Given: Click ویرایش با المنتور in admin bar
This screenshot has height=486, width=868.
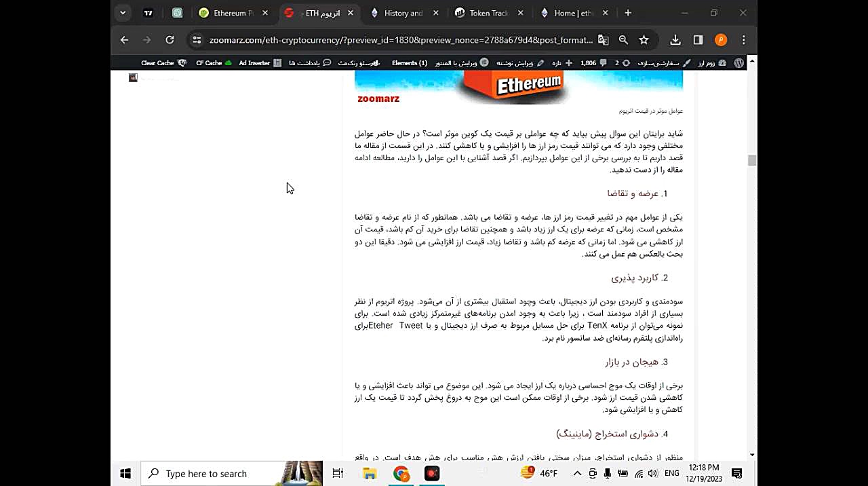Looking at the screenshot, I should [x=461, y=63].
